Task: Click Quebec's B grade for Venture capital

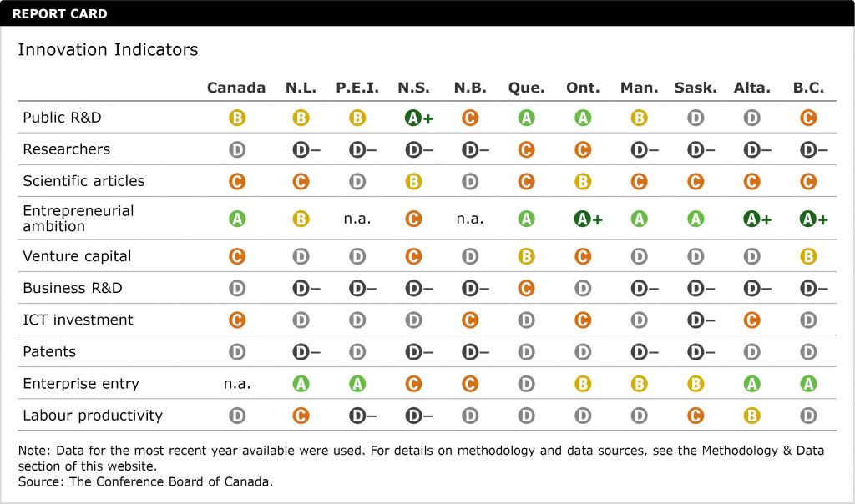Action: coord(526,257)
